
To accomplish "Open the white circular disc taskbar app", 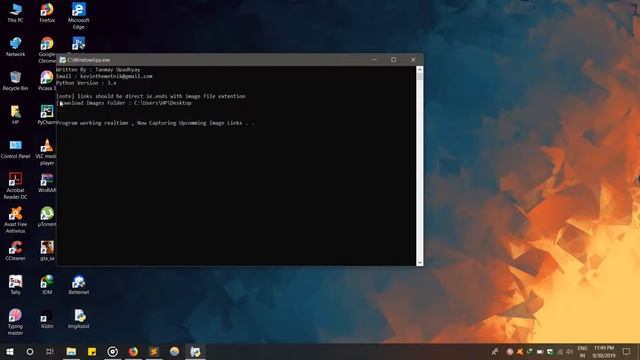I will pos(113,351).
